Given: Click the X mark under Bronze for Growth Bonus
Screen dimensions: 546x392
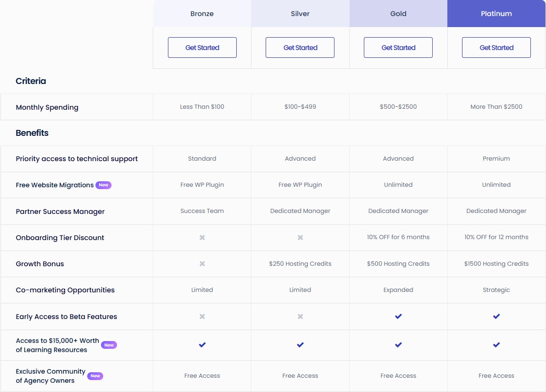Looking at the screenshot, I should pos(202,263).
